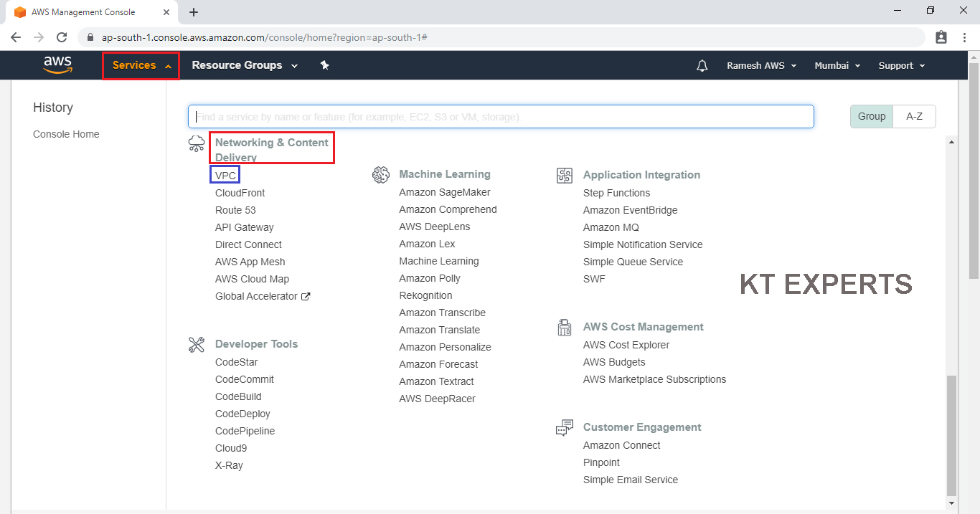Select the AWS Management Console browser tab
The width and height of the screenshot is (980, 514).
tap(92, 12)
